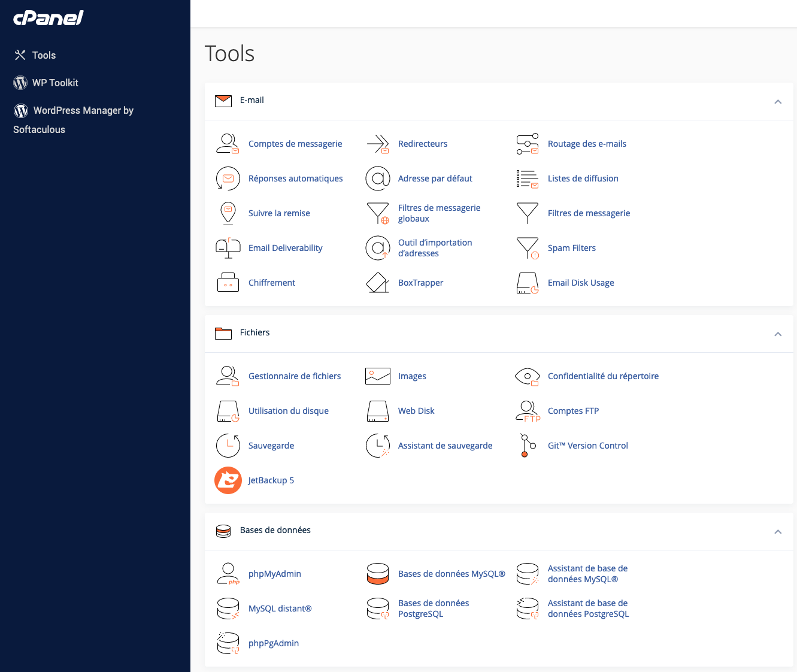Open the Comptes de messagerie link

(x=295, y=144)
